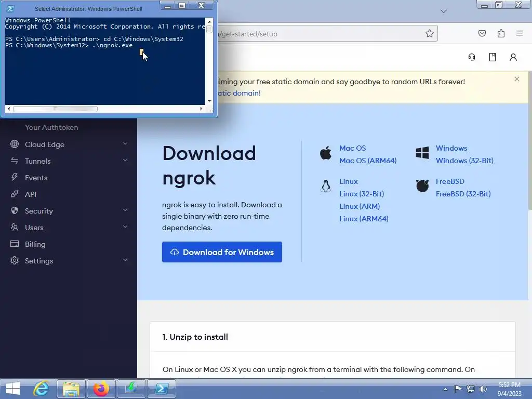Click the Linux (ARM) download link

[360, 206]
